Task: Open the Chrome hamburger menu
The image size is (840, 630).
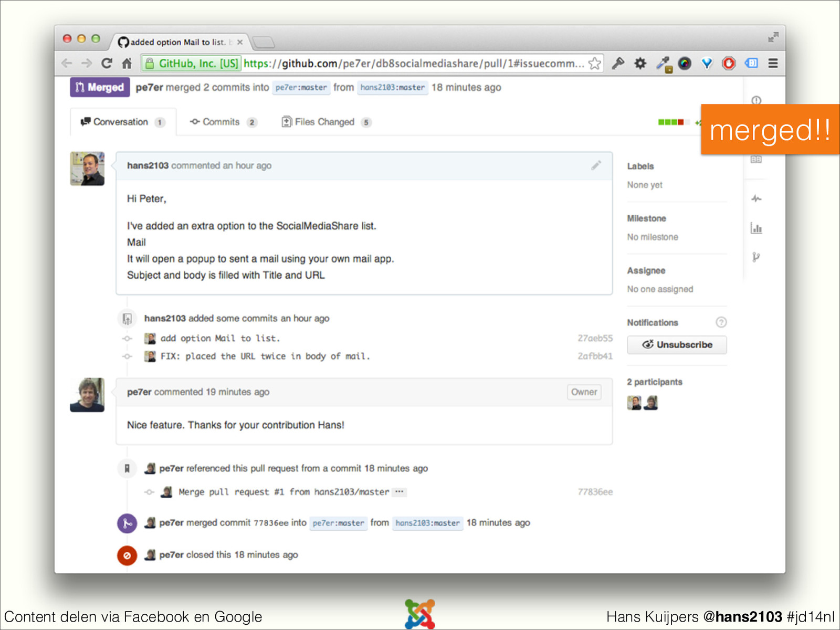Action: (x=773, y=64)
